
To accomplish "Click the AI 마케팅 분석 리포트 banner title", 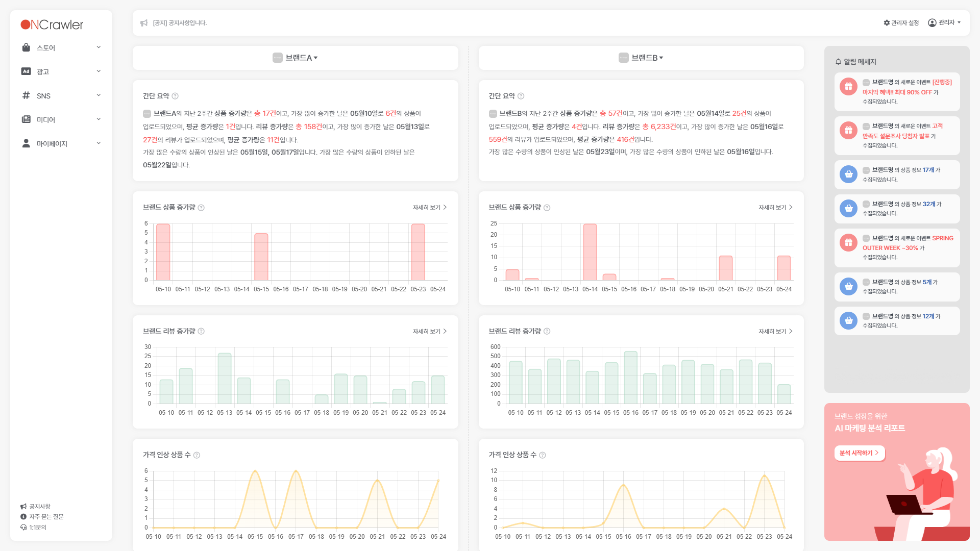I will coord(870,429).
